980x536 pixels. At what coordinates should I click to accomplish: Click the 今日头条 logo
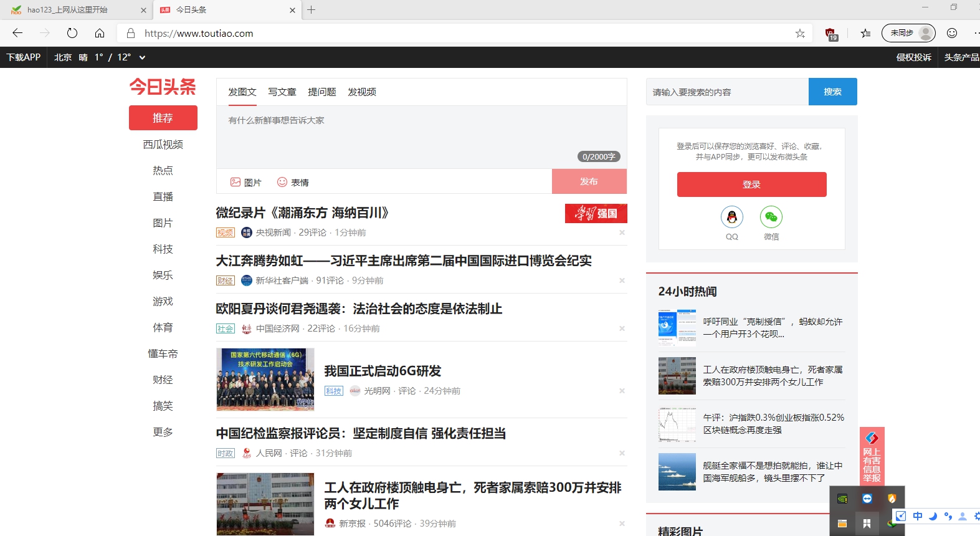pos(163,87)
